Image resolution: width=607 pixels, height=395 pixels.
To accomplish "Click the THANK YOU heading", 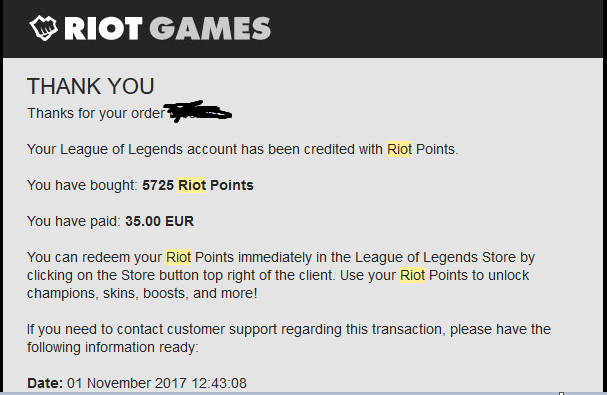I will [x=91, y=86].
